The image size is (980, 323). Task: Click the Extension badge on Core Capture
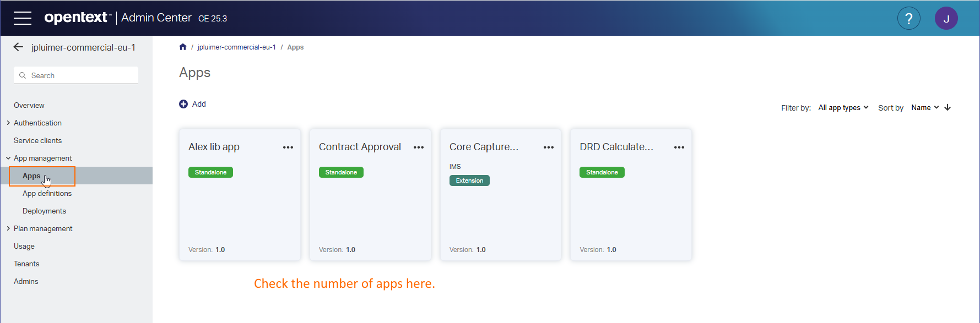pos(469,180)
